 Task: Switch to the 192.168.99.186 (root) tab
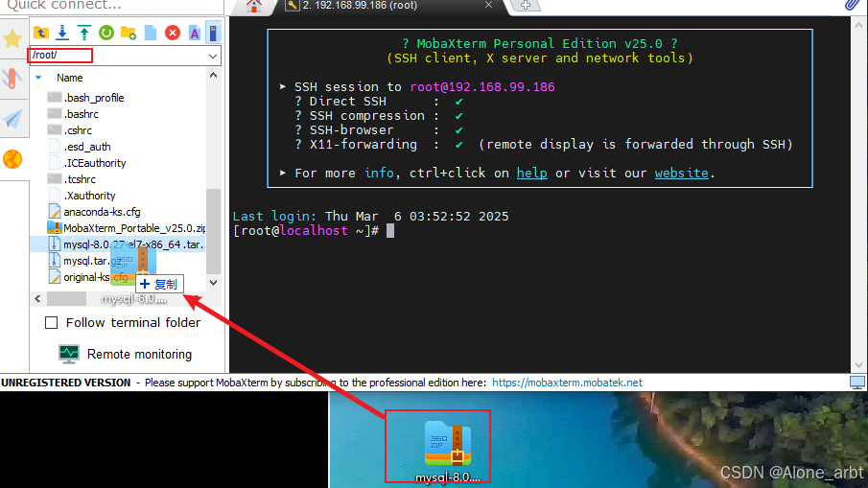click(x=360, y=6)
